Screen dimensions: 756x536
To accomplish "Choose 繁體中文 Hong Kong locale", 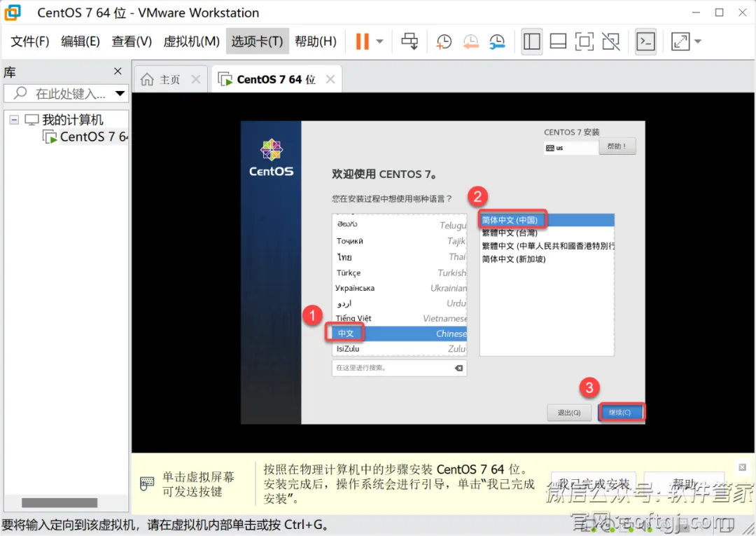I will [547, 246].
